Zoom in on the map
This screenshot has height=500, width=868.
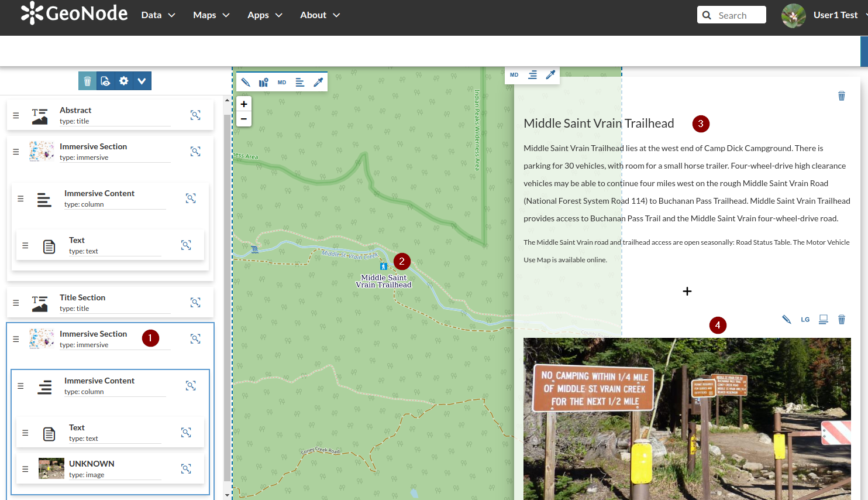point(244,104)
